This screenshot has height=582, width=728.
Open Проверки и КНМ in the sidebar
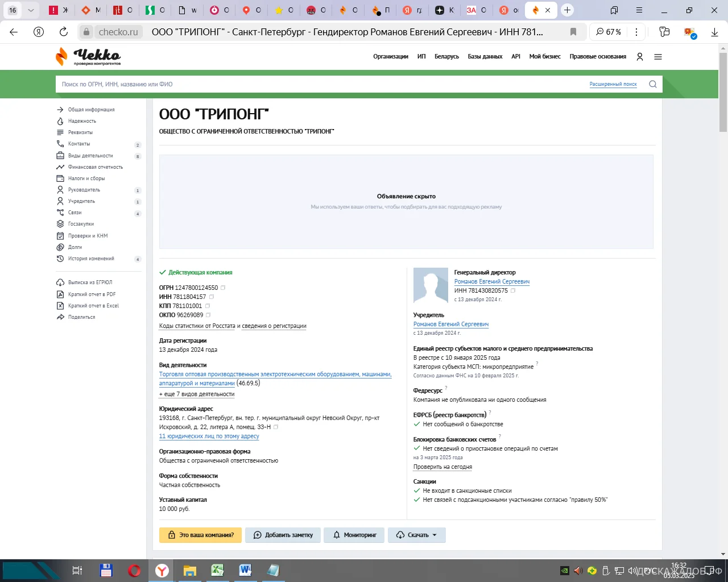[88, 236]
